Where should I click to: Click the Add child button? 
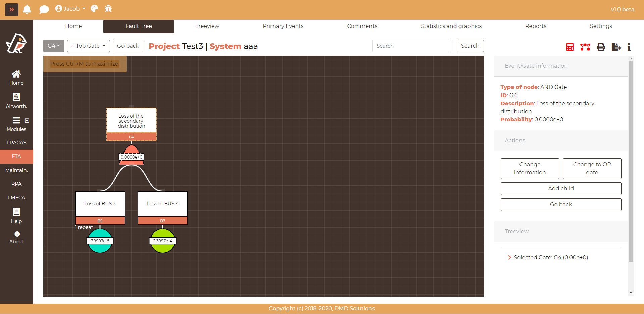tap(561, 188)
